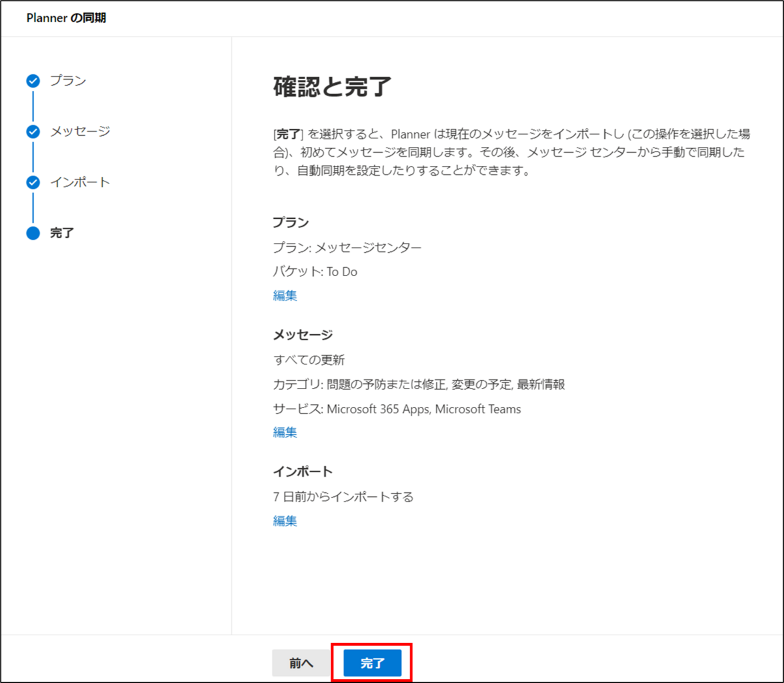Click the 7 日前からインポートする text
Image resolution: width=784 pixels, height=683 pixels.
[343, 497]
